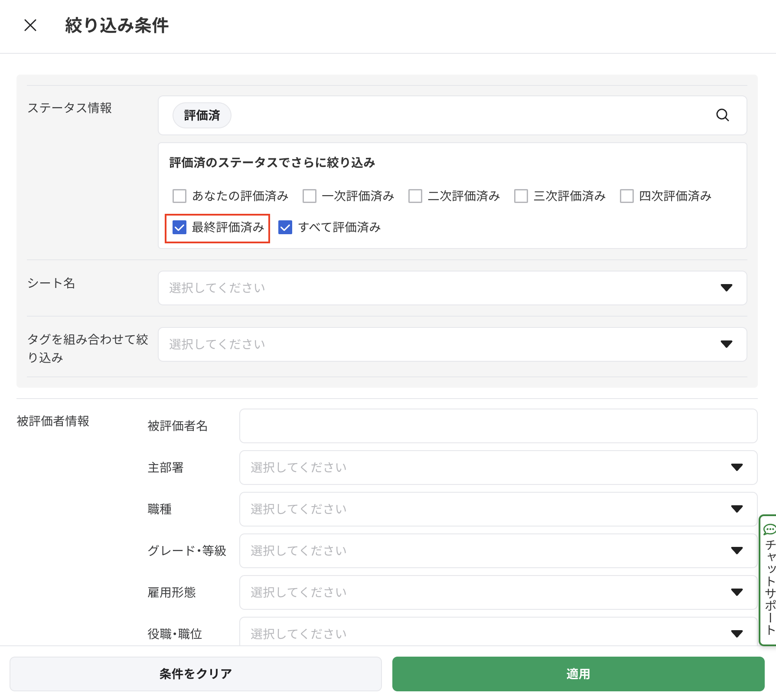Click the green 適用 button

578,674
